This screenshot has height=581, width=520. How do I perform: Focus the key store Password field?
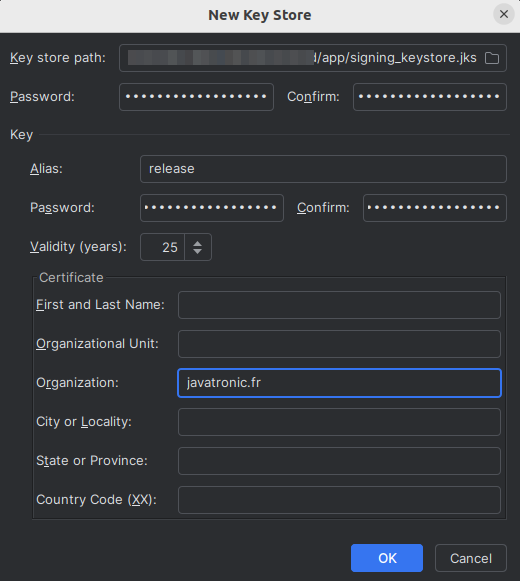(x=196, y=97)
